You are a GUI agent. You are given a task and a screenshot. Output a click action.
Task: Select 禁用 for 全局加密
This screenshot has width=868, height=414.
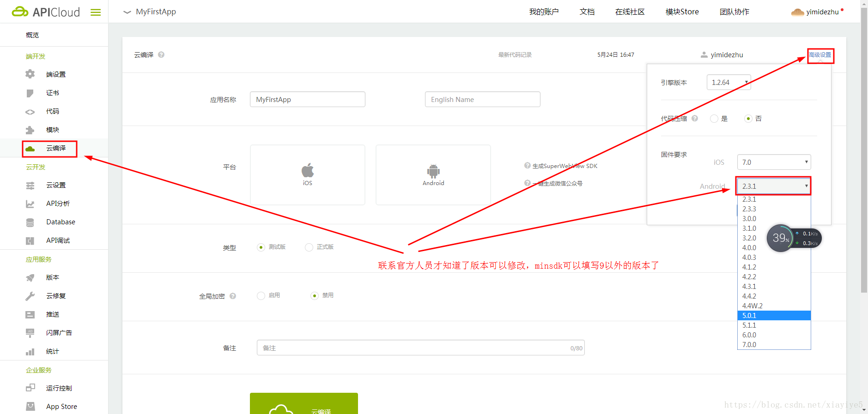315,295
